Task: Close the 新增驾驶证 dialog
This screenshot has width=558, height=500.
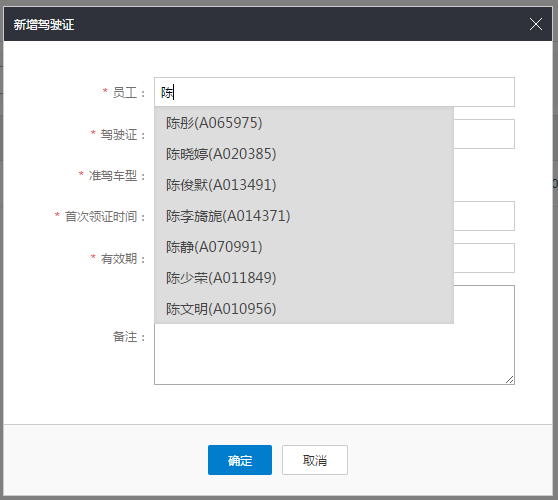Action: (x=536, y=24)
